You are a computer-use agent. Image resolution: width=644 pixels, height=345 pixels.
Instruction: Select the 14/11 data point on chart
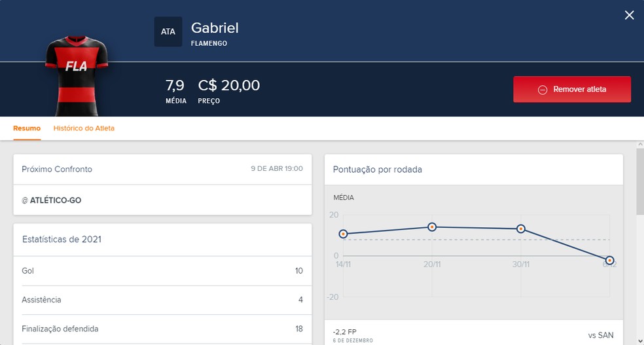[x=344, y=234]
